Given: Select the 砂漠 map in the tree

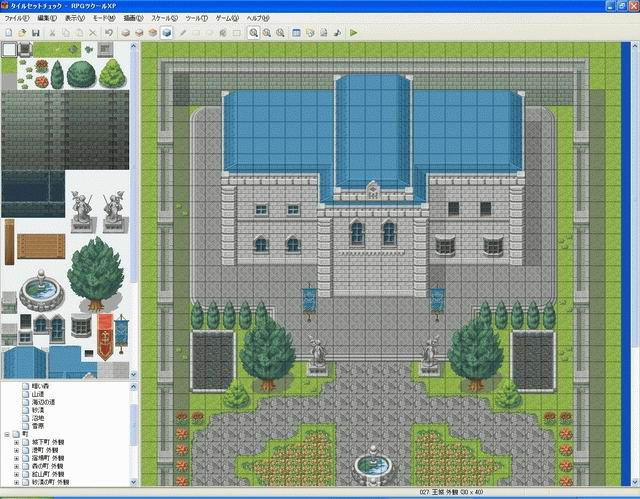Looking at the screenshot, I should tap(38, 410).
